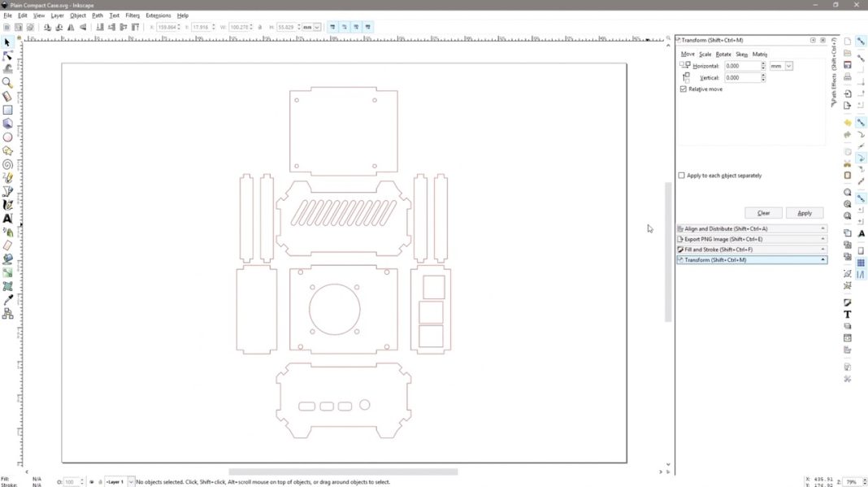Select the Text tool
868x487 pixels.
click(7, 219)
